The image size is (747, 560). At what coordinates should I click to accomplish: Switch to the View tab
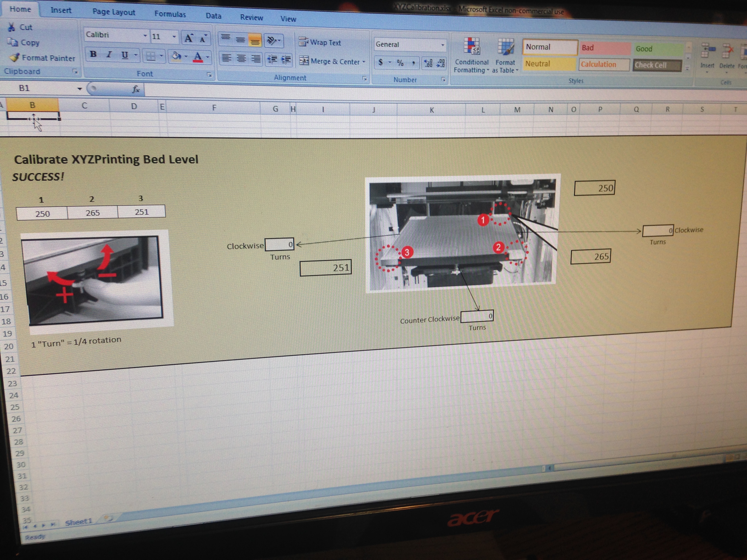(x=288, y=19)
